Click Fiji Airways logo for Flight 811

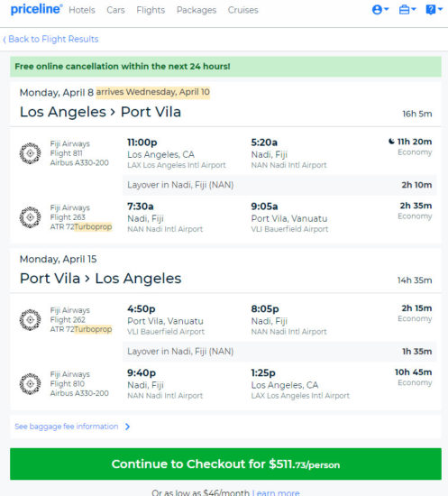click(31, 153)
